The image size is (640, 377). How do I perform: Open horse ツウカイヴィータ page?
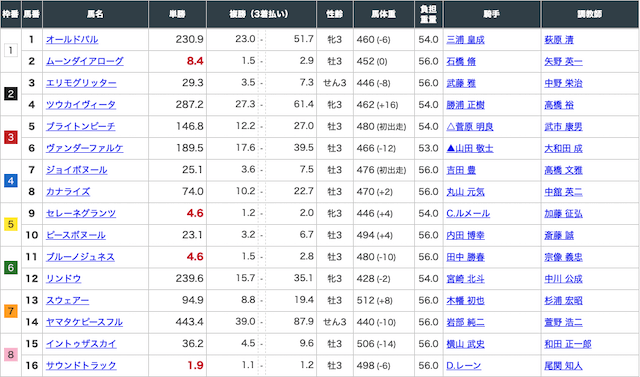point(80,105)
